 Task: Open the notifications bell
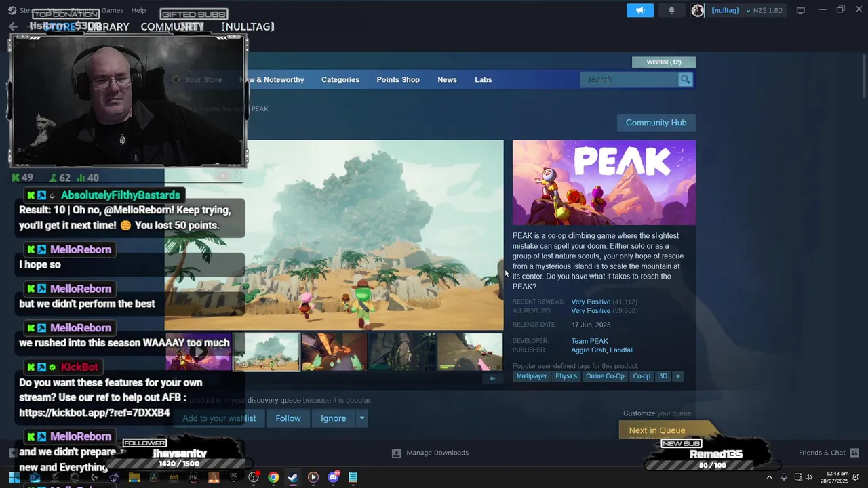671,10
